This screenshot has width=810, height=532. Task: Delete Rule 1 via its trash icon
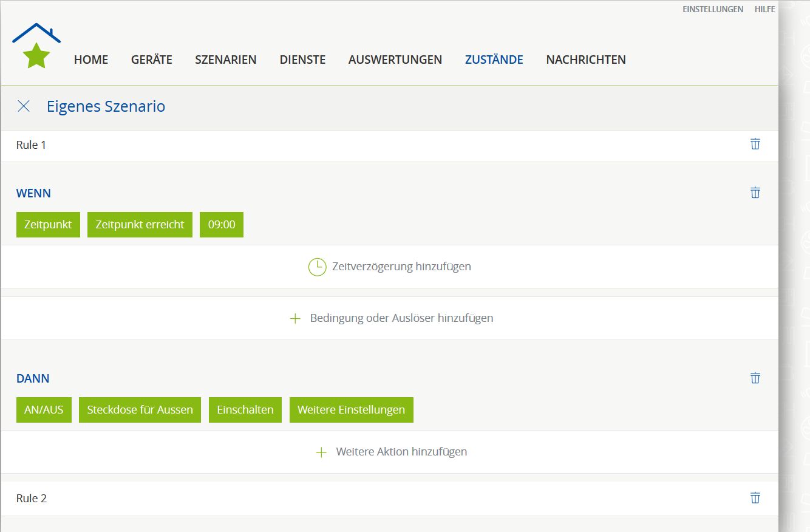pyautogui.click(x=755, y=144)
